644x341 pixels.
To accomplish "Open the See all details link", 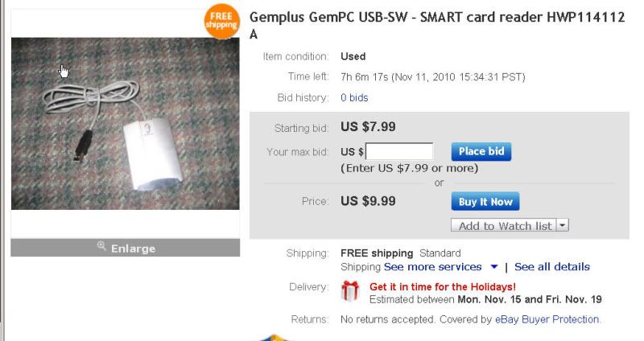I will click(x=551, y=267).
